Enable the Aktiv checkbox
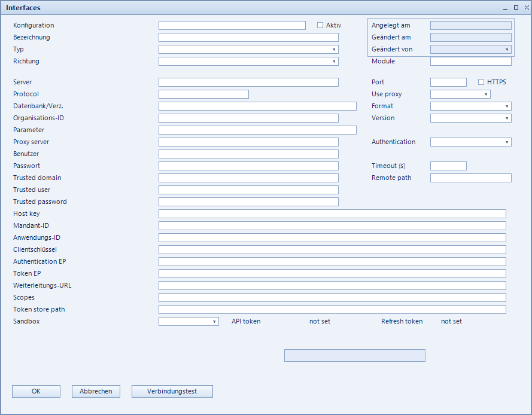532x415 pixels. [x=320, y=25]
